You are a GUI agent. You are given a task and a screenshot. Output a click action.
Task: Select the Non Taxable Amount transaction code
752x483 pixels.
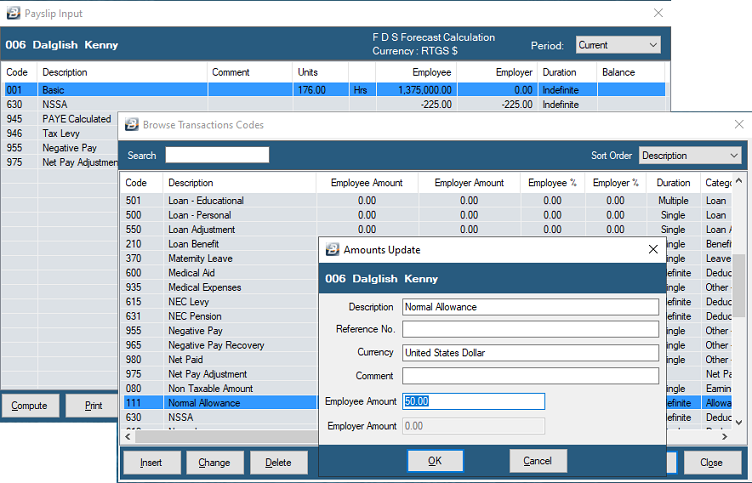click(221, 388)
